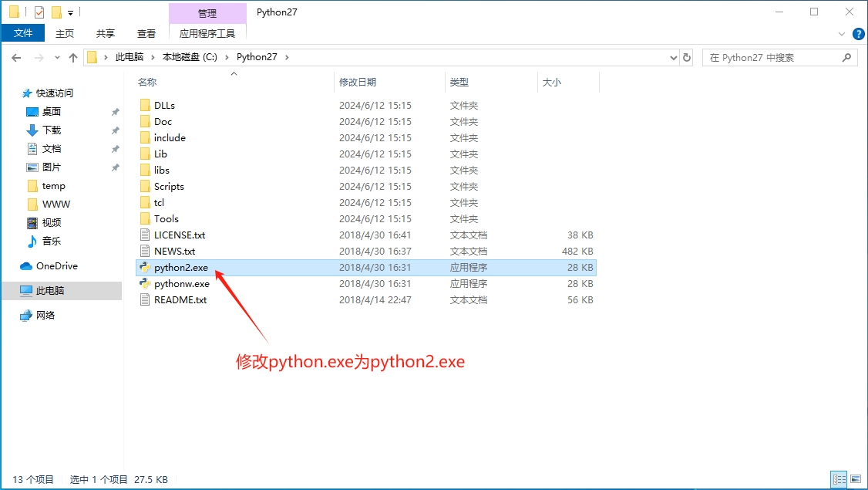The width and height of the screenshot is (868, 490).
Task: Open 桌面 in the navigation pane
Action: [52, 111]
